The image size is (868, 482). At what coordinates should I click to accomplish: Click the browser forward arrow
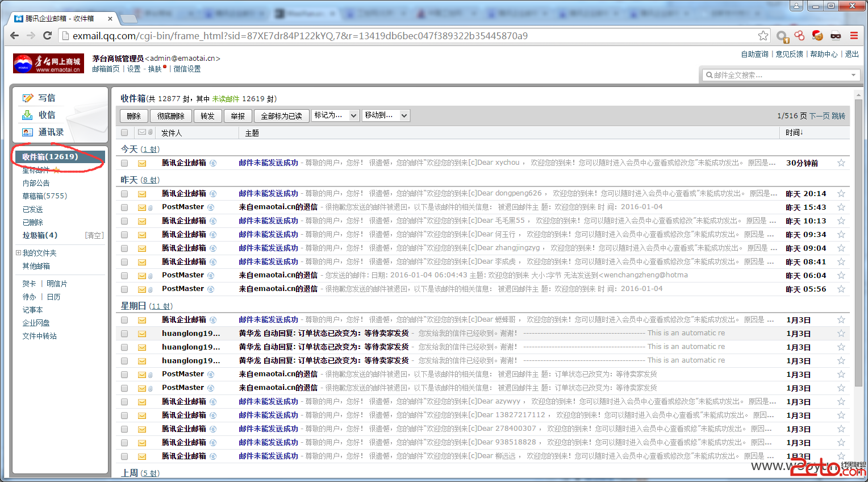pos(31,36)
